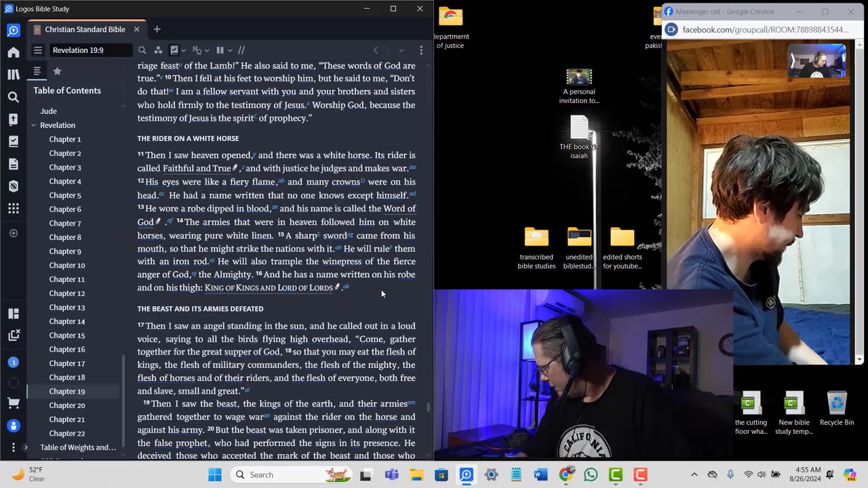The image size is (868, 488).
Task: Open the Documents icon in Logos sidebar
Action: tap(13, 164)
